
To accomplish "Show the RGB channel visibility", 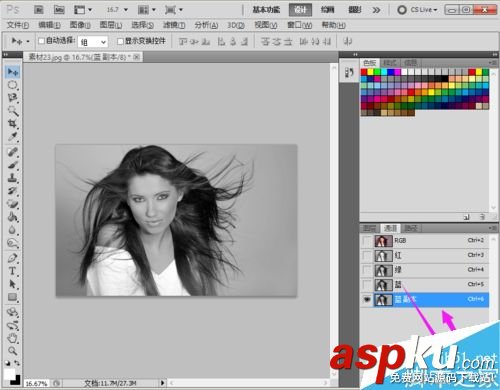I will point(367,241).
